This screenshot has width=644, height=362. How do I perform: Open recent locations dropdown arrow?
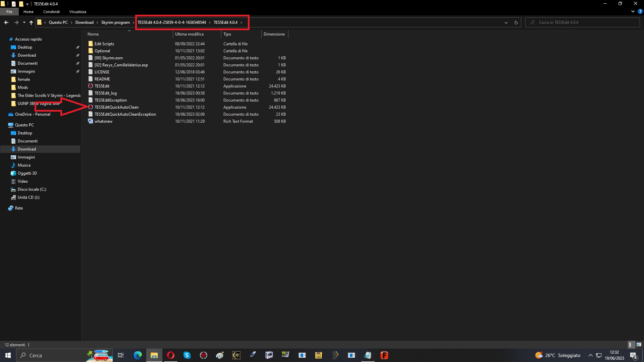[24, 22]
